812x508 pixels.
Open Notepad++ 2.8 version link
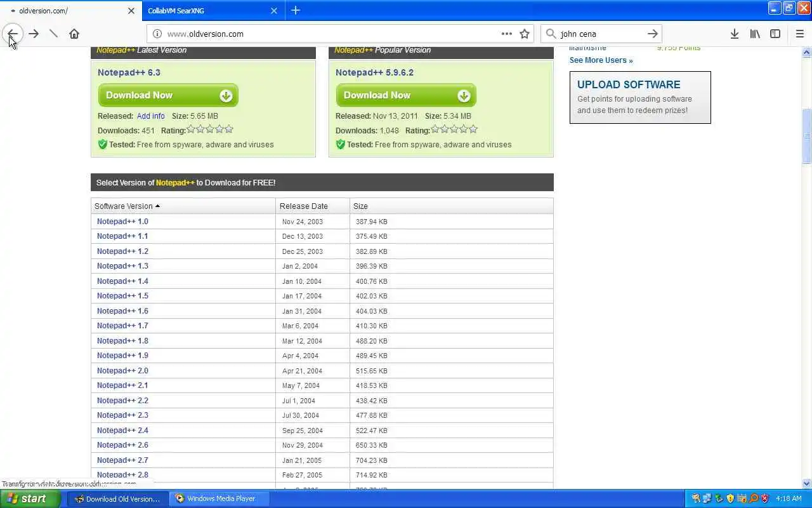122,475
